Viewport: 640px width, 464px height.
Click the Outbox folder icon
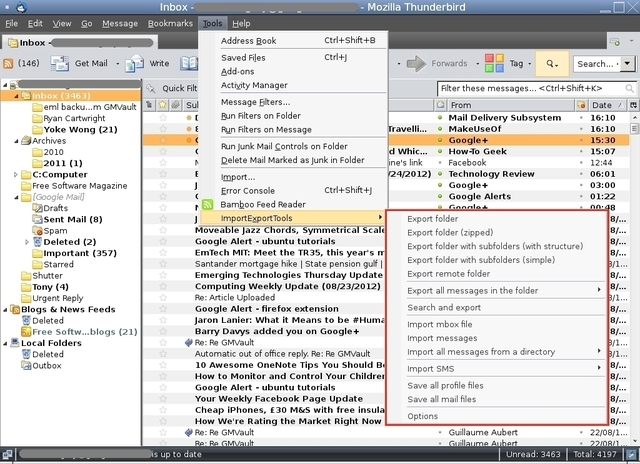pyautogui.click(x=26, y=366)
